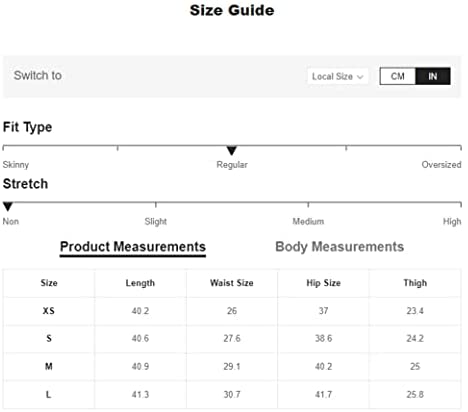
Task: Switch units to CM
Action: coord(397,76)
